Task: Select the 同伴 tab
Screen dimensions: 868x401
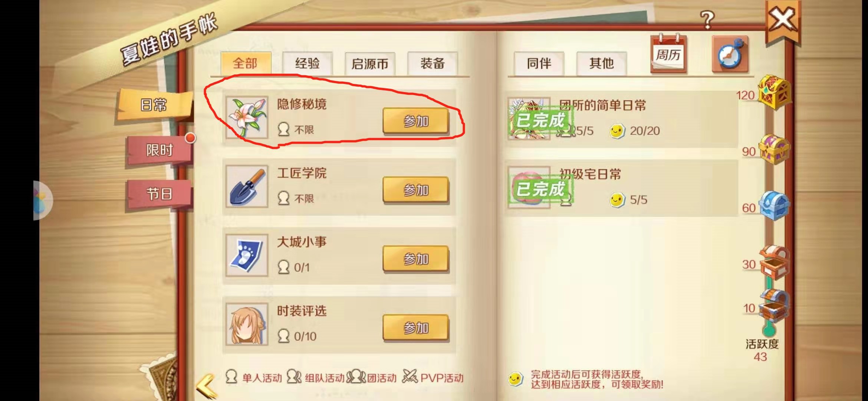Action: 539,63
